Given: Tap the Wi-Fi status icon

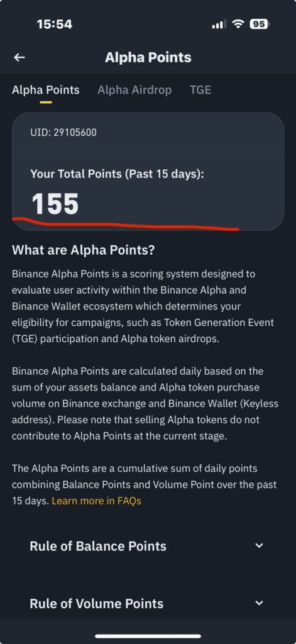Looking at the screenshot, I should click(x=238, y=25).
